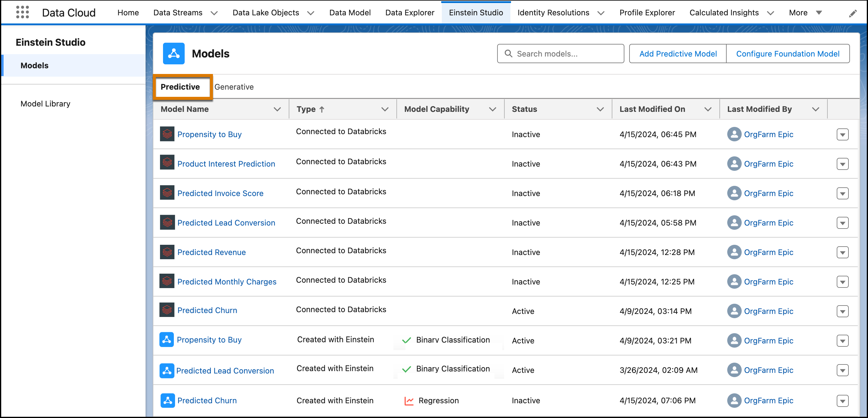Viewport: 868px width, 418px height.
Task: Click user avatar in 07:06 PM Predicted Churn row
Action: click(734, 401)
